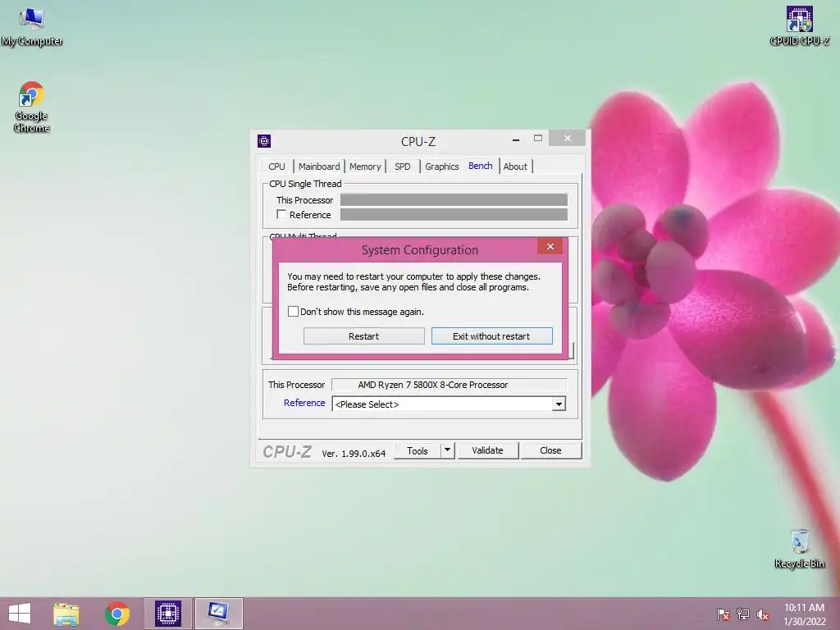Open the Tools dropdown arrow
This screenshot has width=840, height=630.
[447, 450]
